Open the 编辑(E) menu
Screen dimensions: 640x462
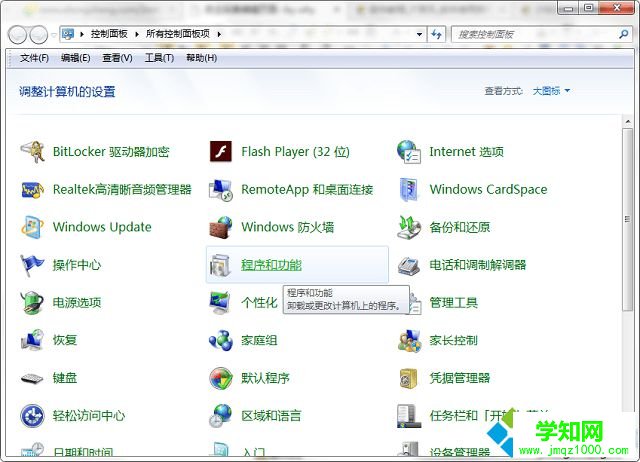pyautogui.click(x=76, y=58)
